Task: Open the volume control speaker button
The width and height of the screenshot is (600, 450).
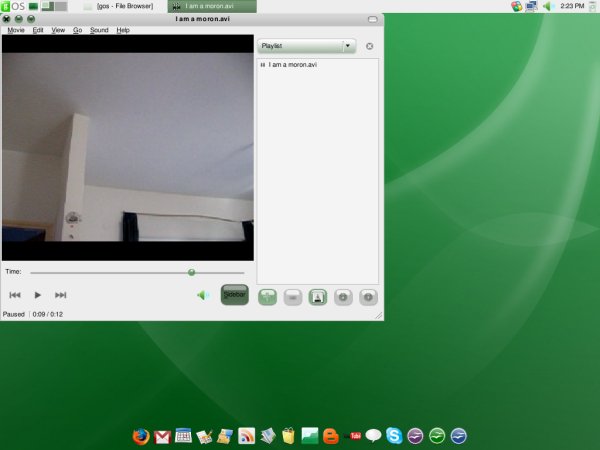Action: click(203, 295)
